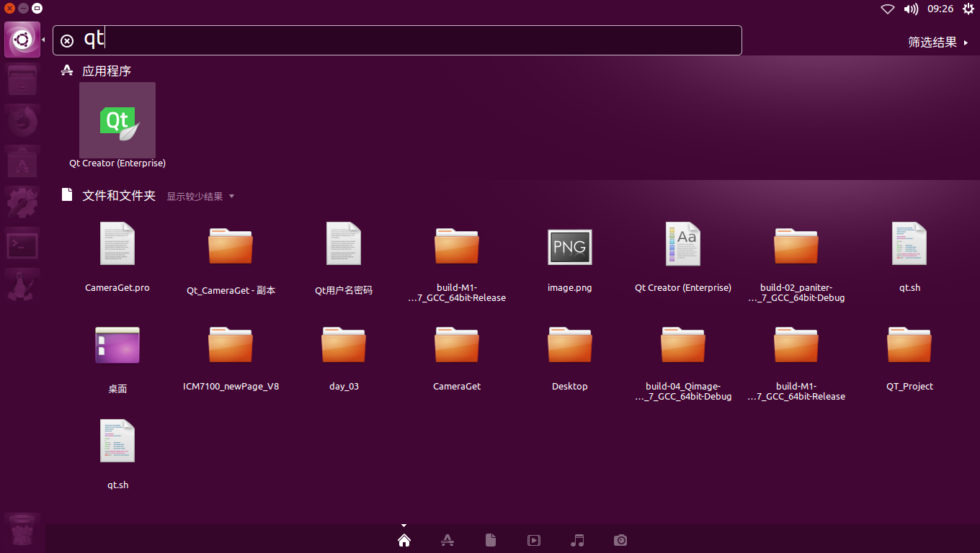
Task: Switch to the Applications lens
Action: point(447,540)
